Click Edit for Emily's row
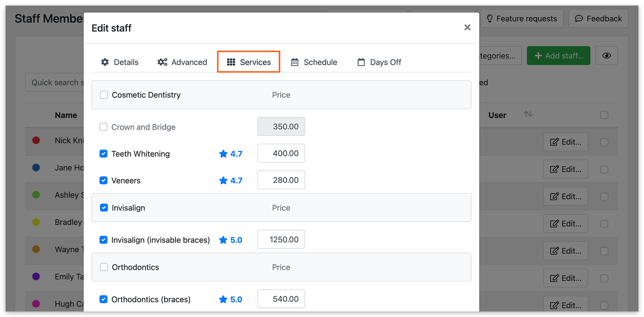The image size is (644, 317). click(566, 278)
